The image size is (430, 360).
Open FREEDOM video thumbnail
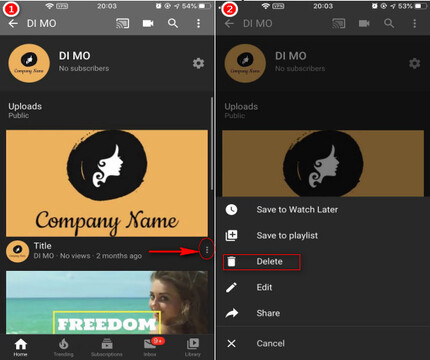(107, 302)
